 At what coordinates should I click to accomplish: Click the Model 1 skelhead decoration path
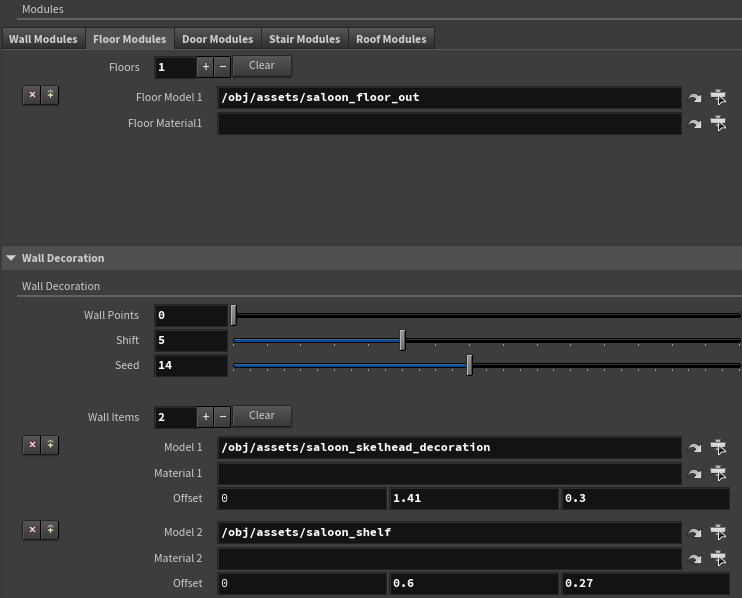point(450,448)
